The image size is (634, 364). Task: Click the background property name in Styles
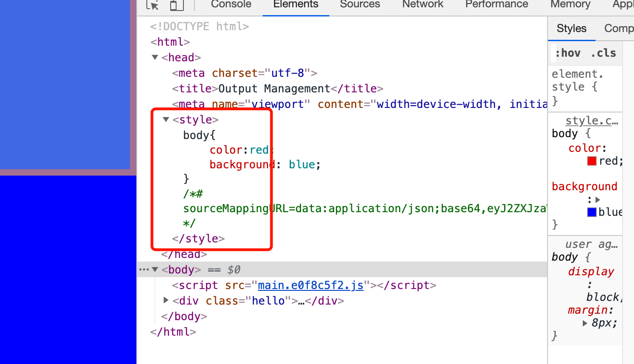pos(585,187)
